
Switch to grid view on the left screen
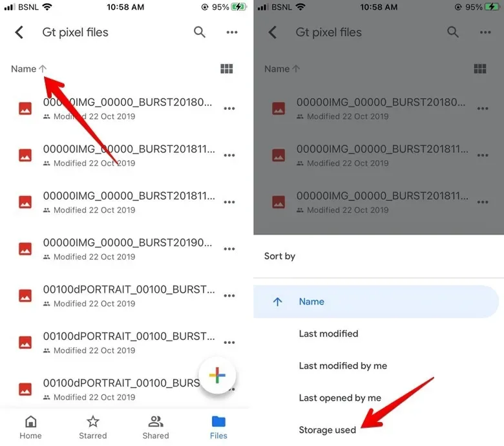coord(227,69)
